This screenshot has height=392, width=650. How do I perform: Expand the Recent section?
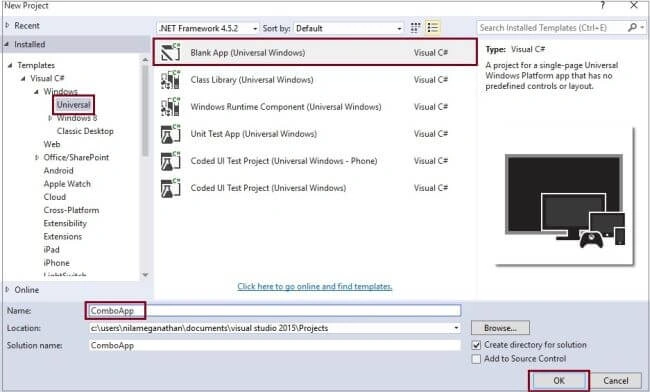click(x=7, y=25)
